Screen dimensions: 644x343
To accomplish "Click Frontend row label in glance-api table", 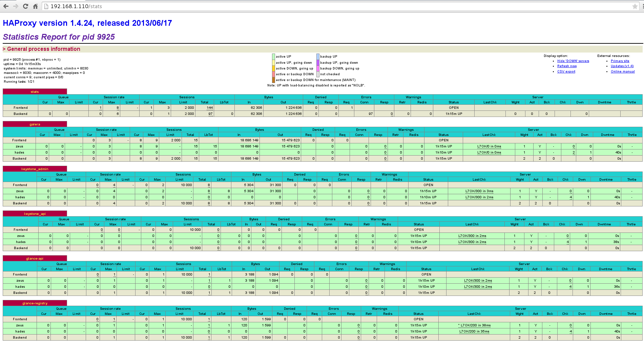I will point(20,275).
